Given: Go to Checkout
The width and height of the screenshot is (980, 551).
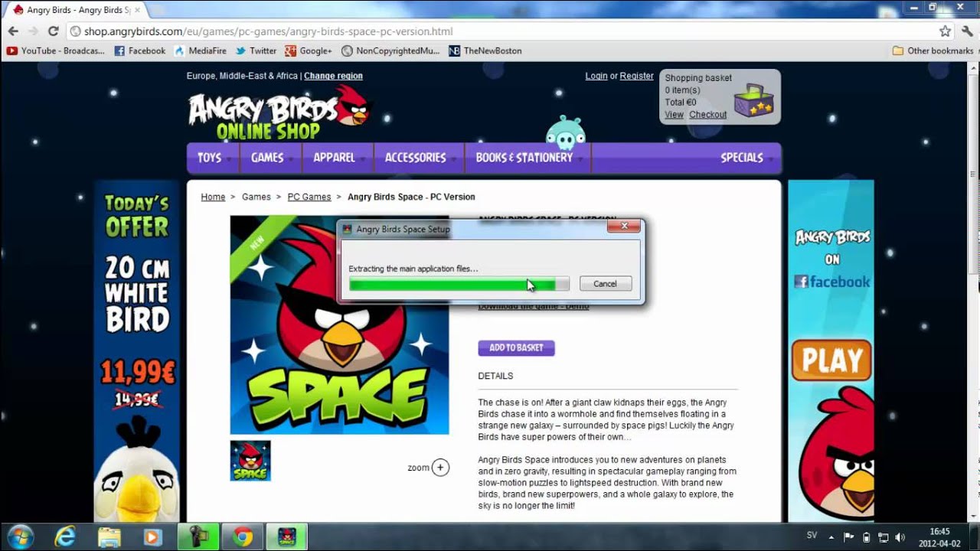Looking at the screenshot, I should 707,115.
